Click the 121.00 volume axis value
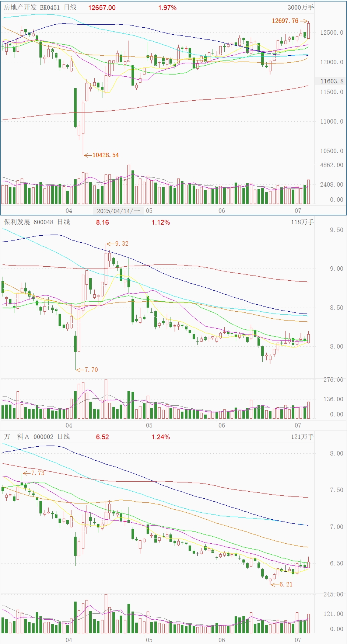Screen dimensions: 347x644 tap(333, 614)
